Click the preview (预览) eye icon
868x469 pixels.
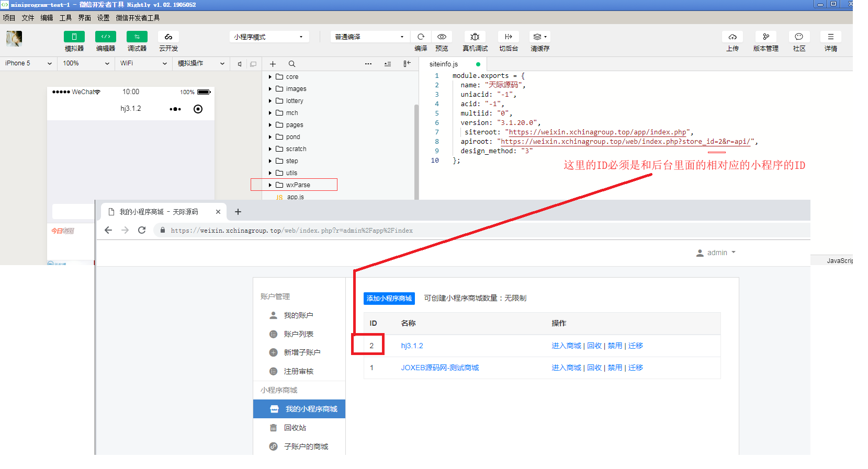(x=442, y=37)
